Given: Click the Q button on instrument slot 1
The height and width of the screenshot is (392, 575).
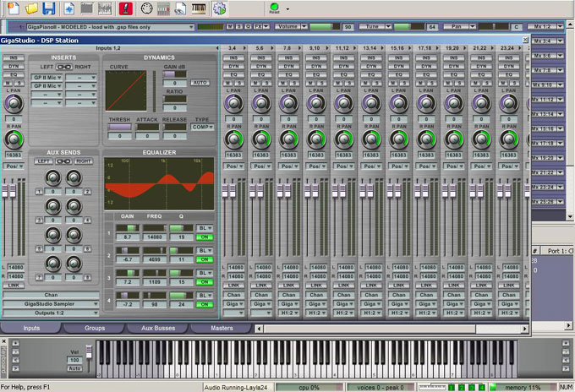Looking at the screenshot, I should coord(248,27).
